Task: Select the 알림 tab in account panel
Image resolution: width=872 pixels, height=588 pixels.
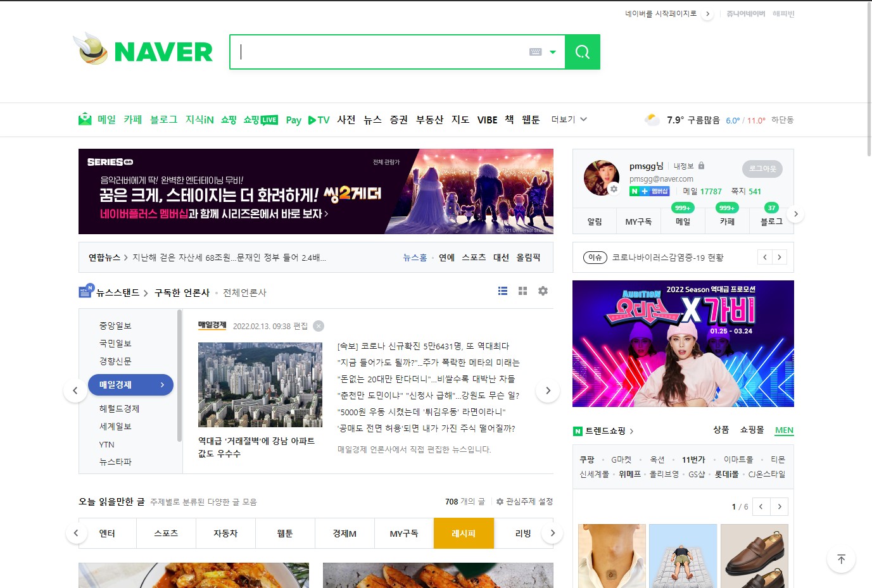Action: point(595,222)
